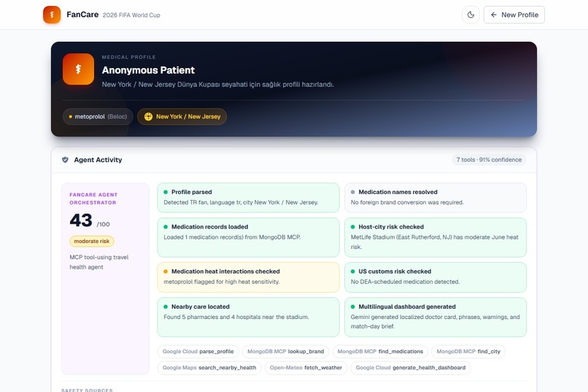Click the Google Cloud parse_profile tool chip
Viewport: 588px width, 392px height.
[x=198, y=352]
